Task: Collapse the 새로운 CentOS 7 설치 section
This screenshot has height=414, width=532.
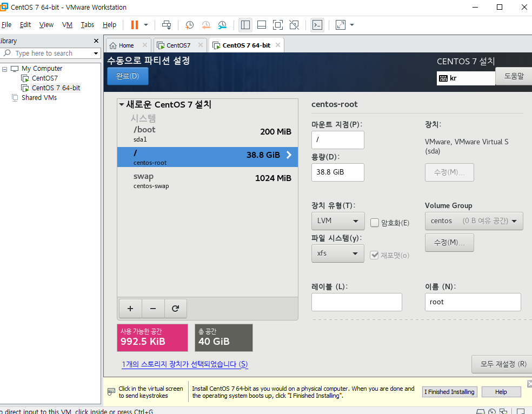Action: (122, 105)
